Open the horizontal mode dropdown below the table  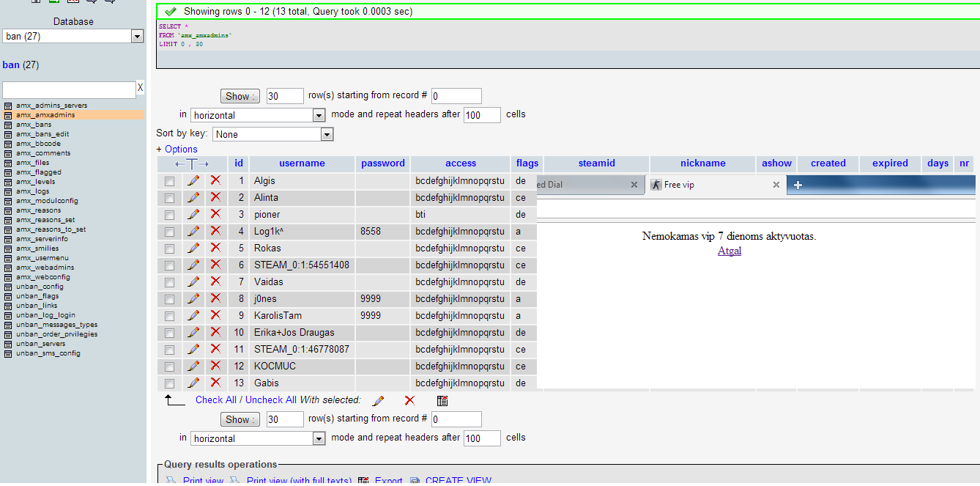point(258,438)
